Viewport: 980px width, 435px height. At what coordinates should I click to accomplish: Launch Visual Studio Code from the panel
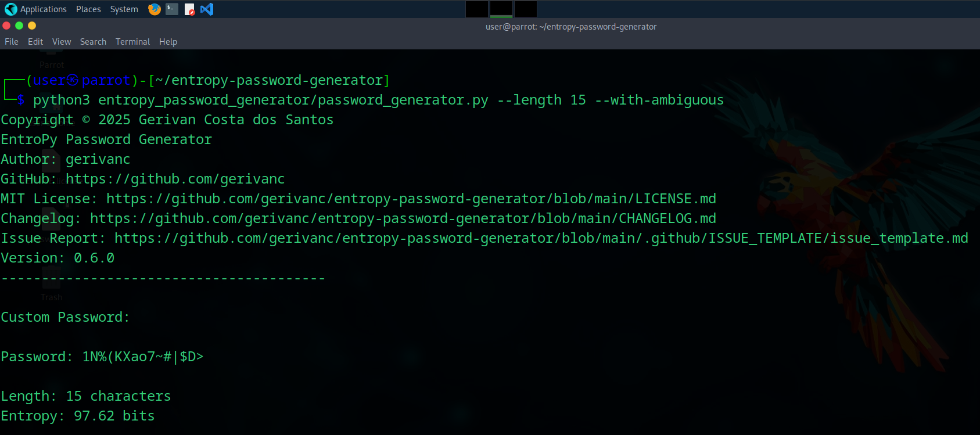[206, 9]
